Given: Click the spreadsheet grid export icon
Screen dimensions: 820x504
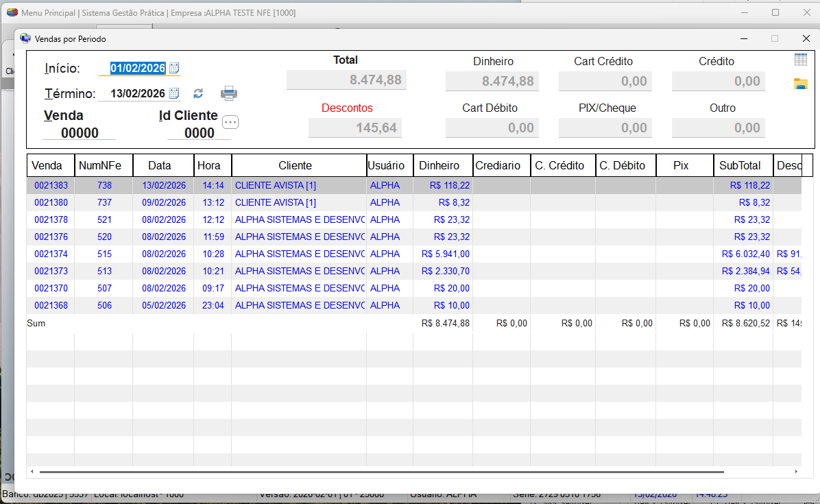Looking at the screenshot, I should [x=800, y=60].
